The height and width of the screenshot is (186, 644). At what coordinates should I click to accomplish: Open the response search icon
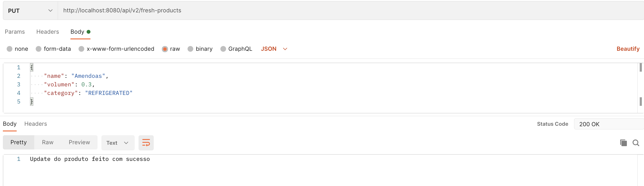pyautogui.click(x=636, y=143)
